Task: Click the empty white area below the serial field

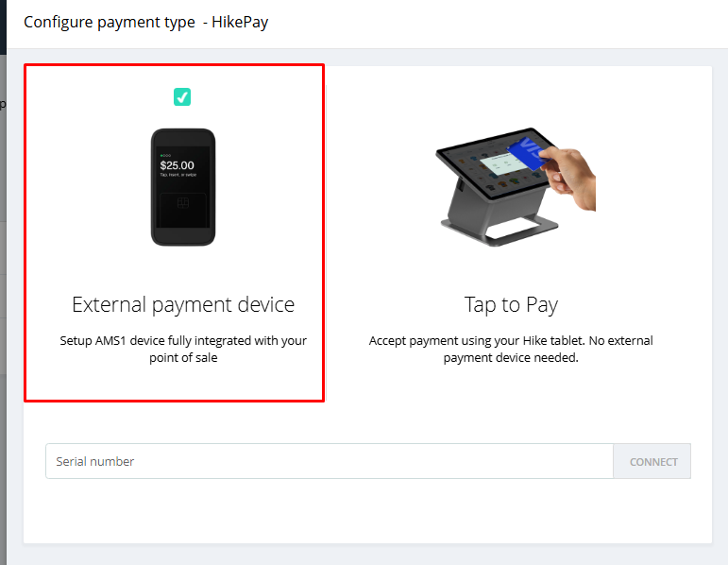Action: pos(367,511)
